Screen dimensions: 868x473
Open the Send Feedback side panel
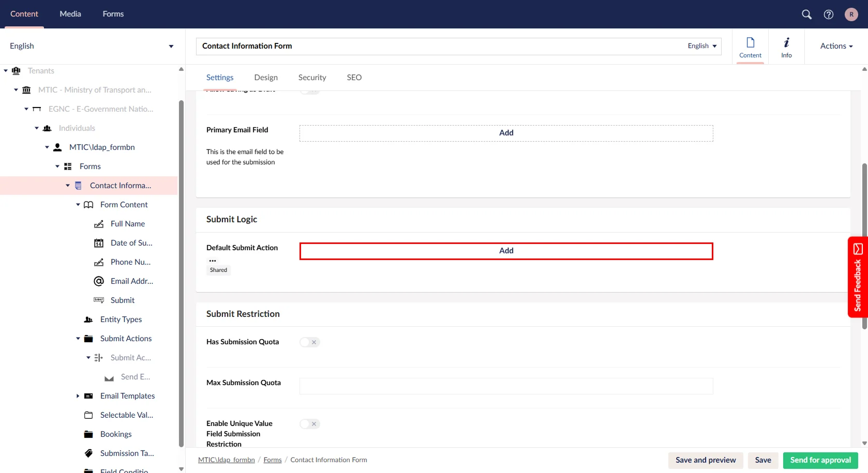(x=857, y=277)
